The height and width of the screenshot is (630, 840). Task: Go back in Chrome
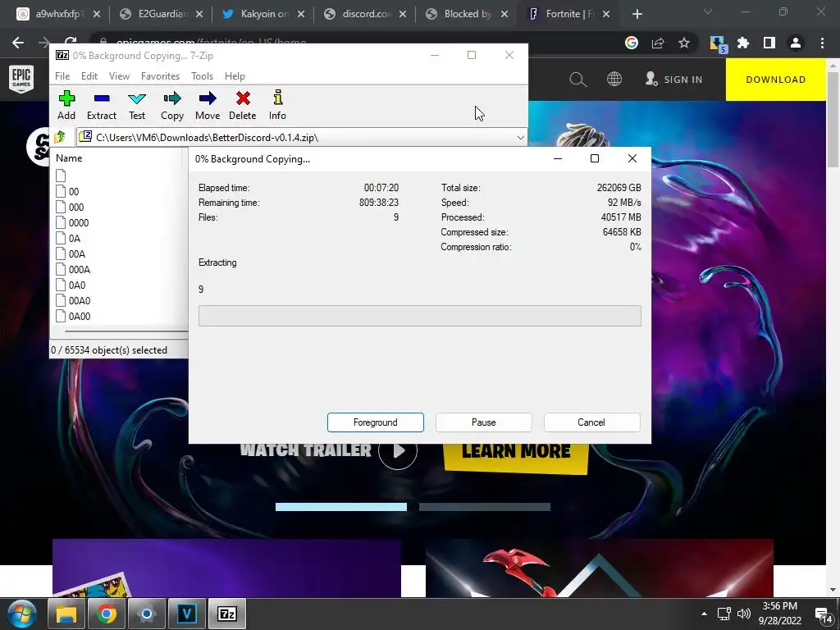[18, 43]
